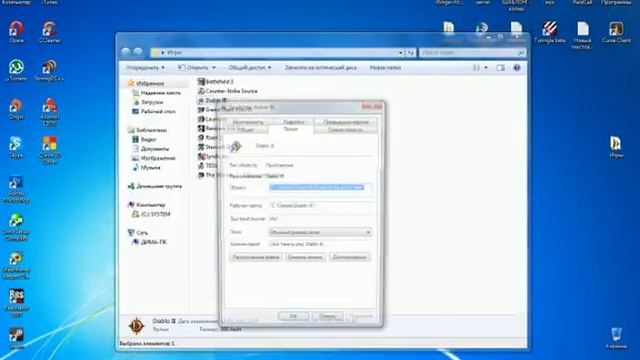
Task: Open the Alcohol 120% desktop icon
Action: (49, 111)
